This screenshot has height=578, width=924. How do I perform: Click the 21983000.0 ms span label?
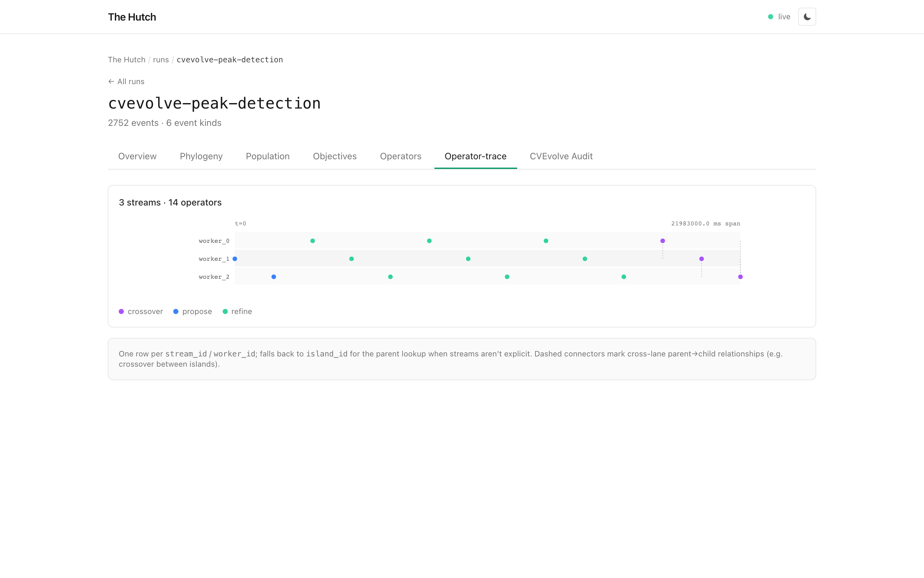(706, 223)
